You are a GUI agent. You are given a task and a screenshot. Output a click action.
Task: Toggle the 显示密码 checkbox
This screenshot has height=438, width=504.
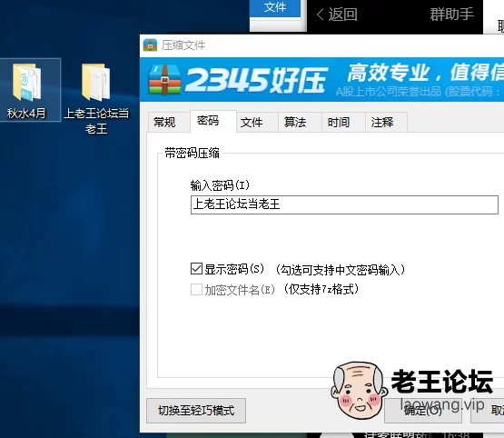point(196,268)
